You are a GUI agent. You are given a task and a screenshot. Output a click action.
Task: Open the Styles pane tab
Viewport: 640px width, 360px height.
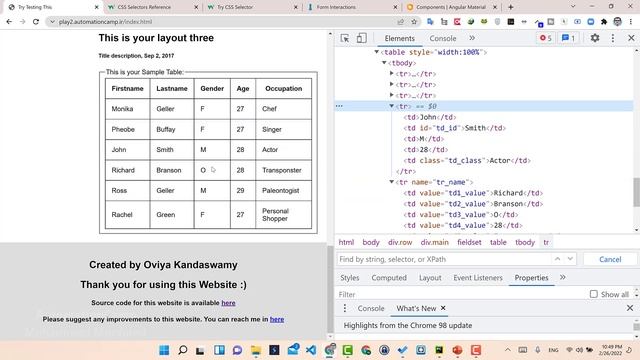pos(350,278)
